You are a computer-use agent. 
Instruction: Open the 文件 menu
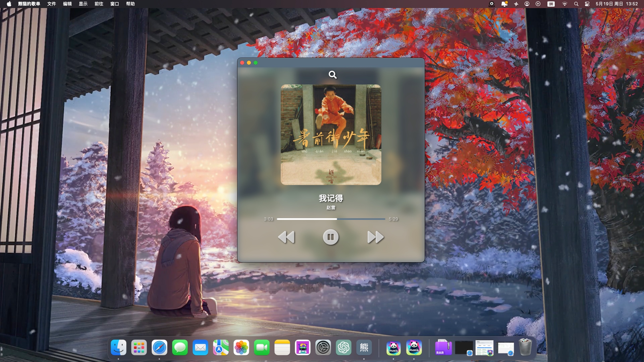tap(51, 4)
